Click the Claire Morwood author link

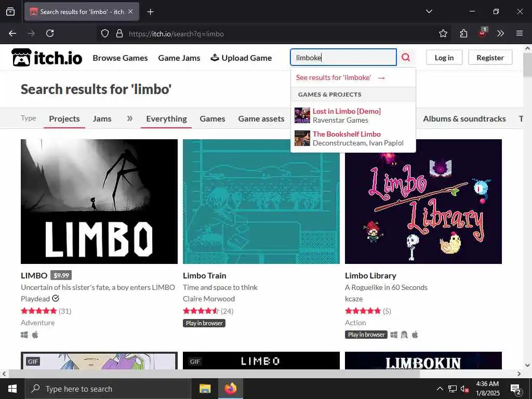(209, 299)
